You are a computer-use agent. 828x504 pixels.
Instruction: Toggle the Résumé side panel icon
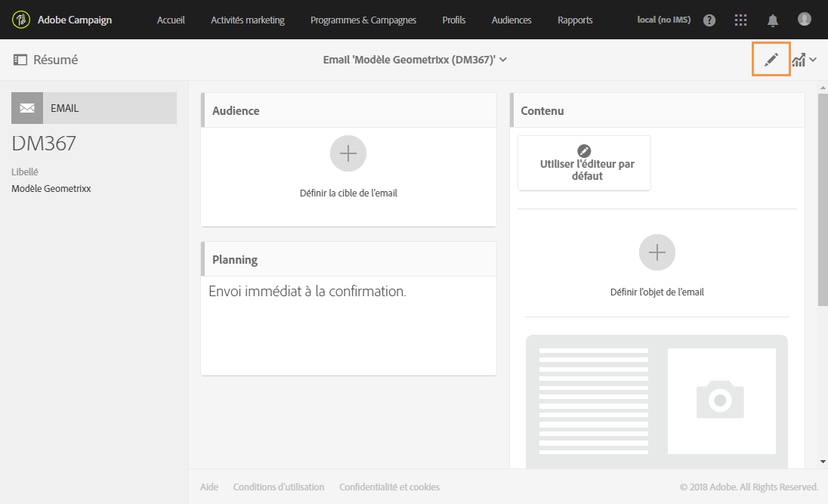pos(20,60)
